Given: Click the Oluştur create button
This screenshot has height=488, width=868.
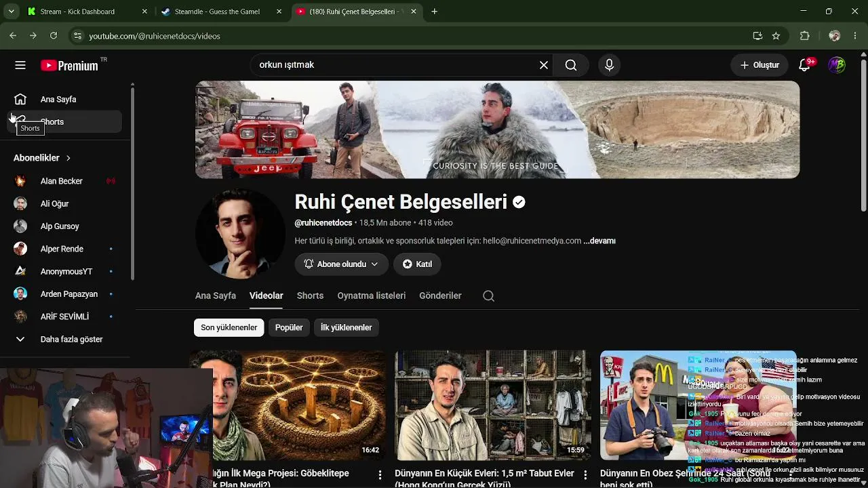Looking at the screenshot, I should click(x=759, y=65).
